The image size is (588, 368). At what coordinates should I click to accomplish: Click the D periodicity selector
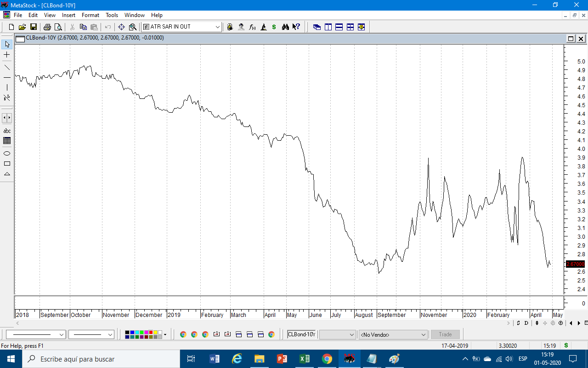(526, 323)
